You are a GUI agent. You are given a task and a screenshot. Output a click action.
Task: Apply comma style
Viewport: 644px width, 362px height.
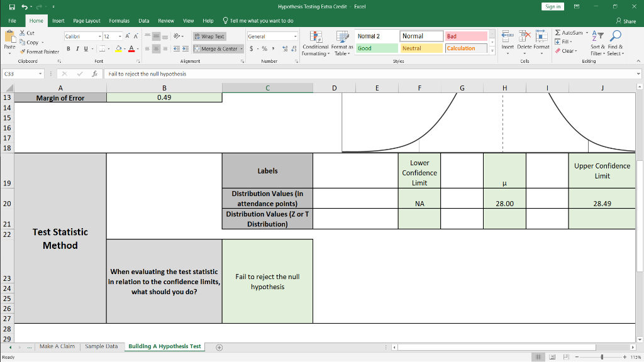click(x=273, y=49)
